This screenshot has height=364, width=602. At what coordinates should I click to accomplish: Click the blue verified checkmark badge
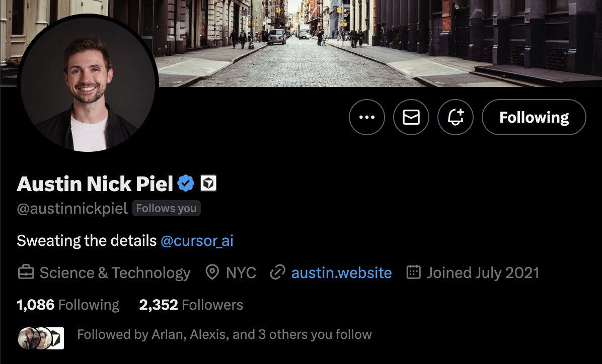point(186,184)
